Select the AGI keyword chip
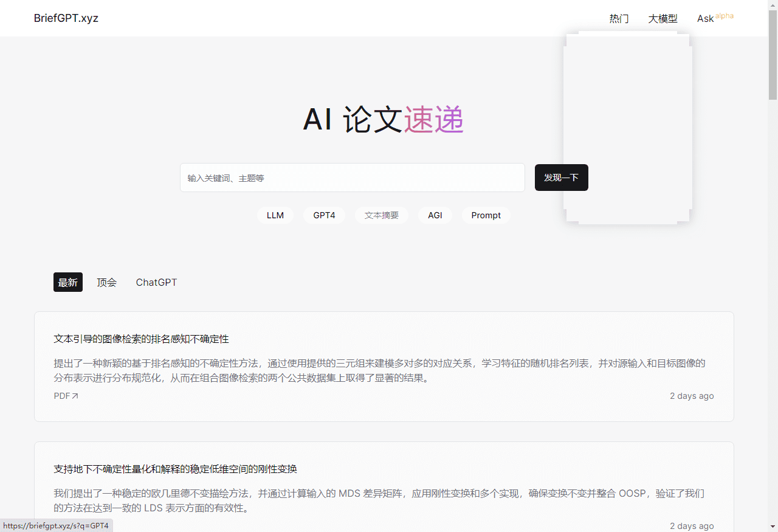778x532 pixels. pos(435,215)
